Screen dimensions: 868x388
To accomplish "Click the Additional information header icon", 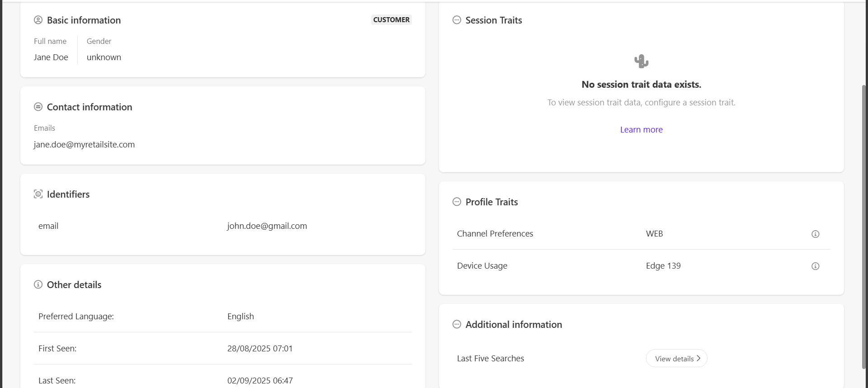I will coord(457,324).
